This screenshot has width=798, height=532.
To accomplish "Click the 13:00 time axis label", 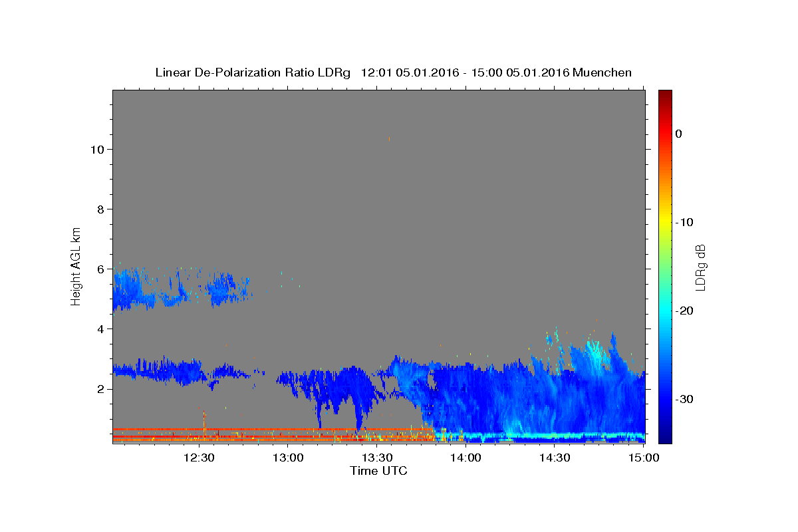I will (x=288, y=458).
